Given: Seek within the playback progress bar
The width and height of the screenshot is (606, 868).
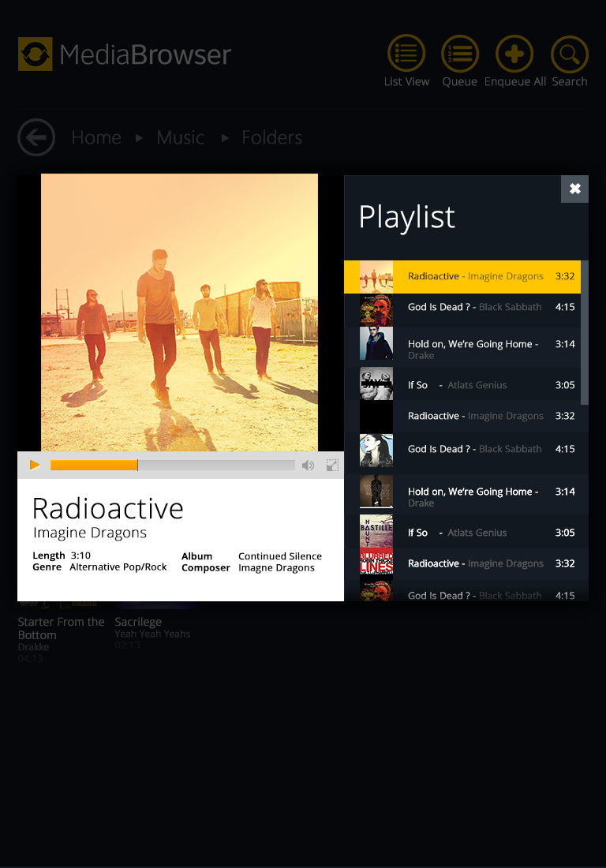Looking at the screenshot, I should 173,465.
